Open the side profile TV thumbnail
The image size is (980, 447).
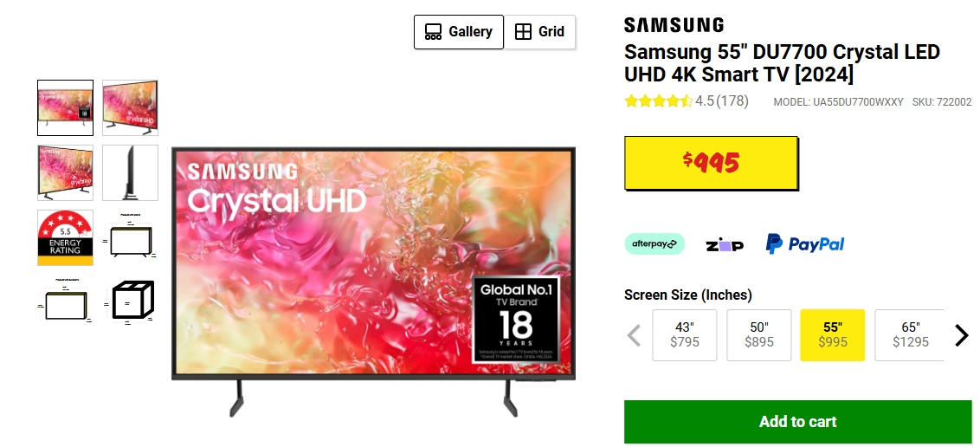click(x=130, y=172)
